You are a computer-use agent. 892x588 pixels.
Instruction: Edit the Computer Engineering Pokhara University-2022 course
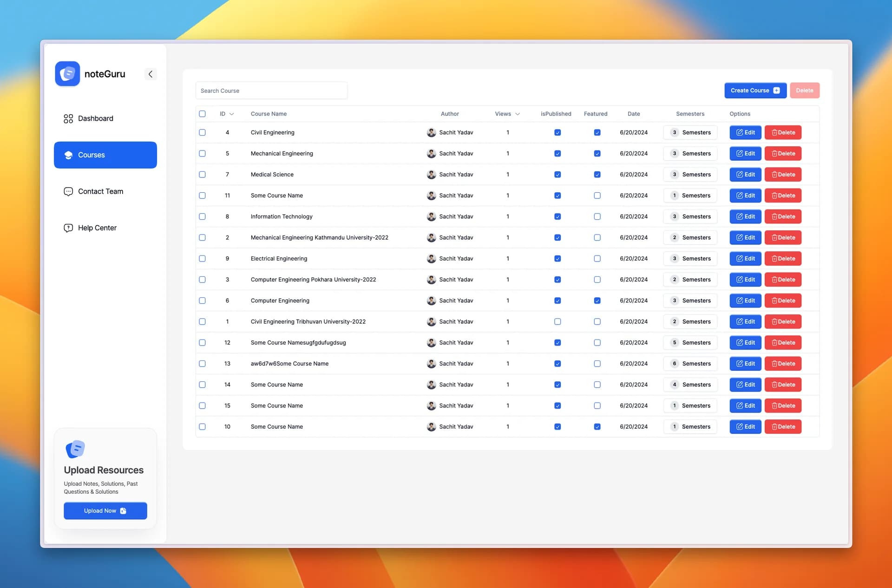pyautogui.click(x=745, y=280)
